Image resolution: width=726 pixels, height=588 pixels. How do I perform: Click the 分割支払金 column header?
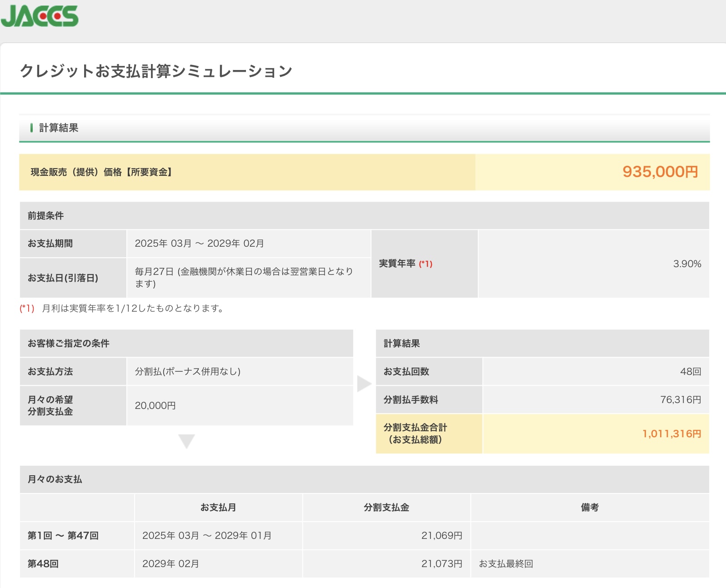pos(386,508)
